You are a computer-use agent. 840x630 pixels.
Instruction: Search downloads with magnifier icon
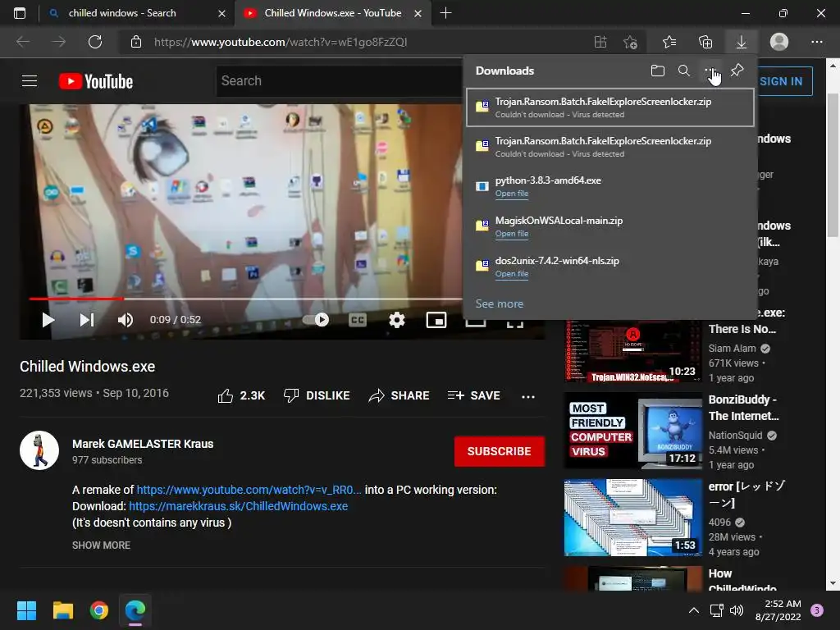coord(684,71)
